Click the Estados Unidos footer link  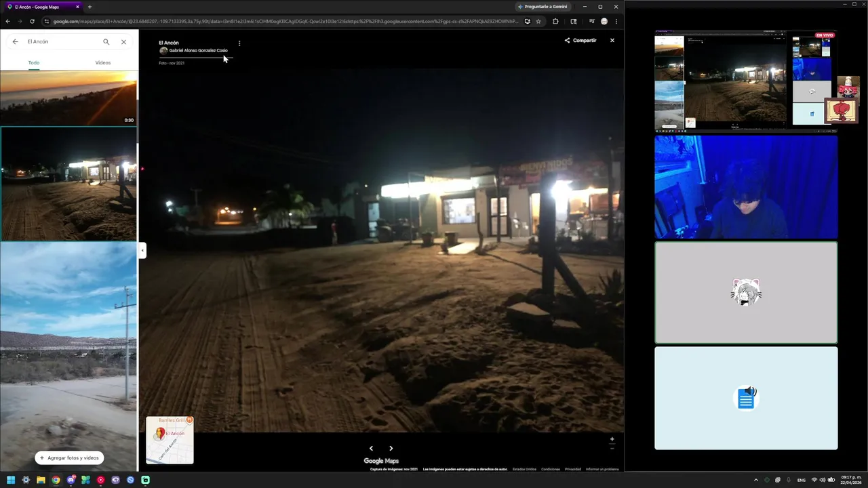(524, 469)
